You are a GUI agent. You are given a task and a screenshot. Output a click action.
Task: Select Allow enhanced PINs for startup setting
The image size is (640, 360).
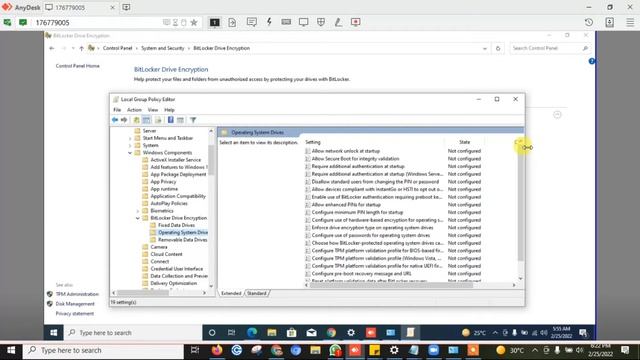click(346, 205)
